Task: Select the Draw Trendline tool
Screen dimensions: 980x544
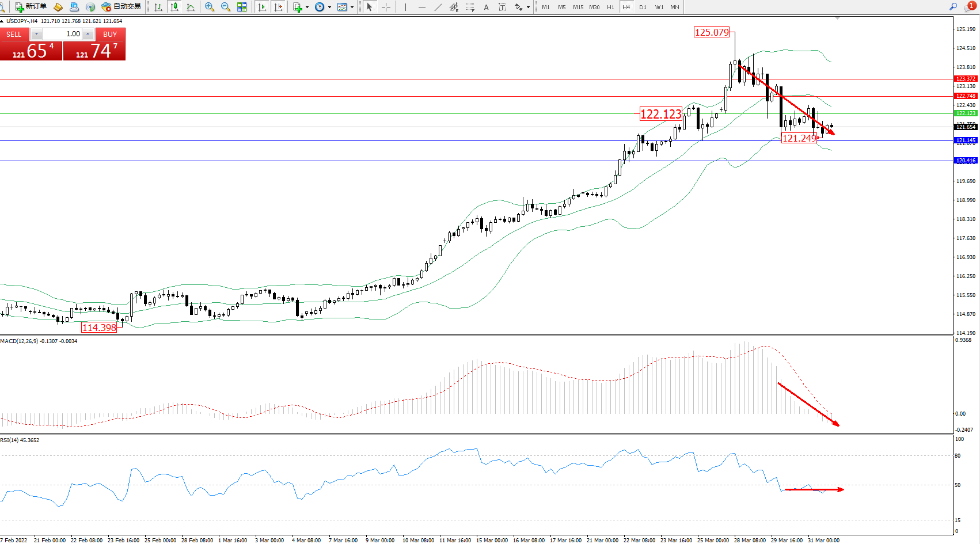Action: (x=438, y=7)
